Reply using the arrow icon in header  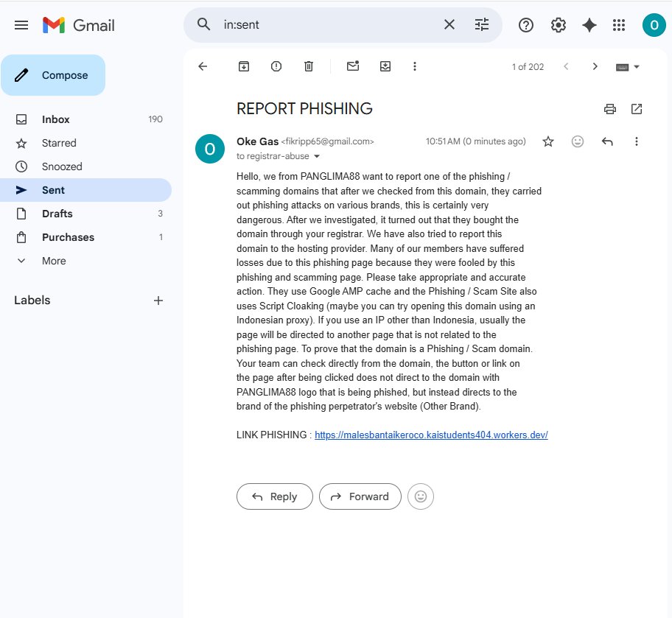click(x=607, y=141)
